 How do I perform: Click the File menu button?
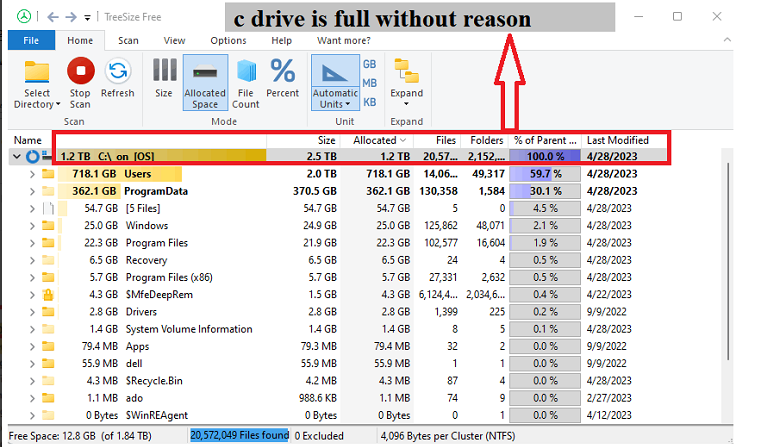coord(31,40)
